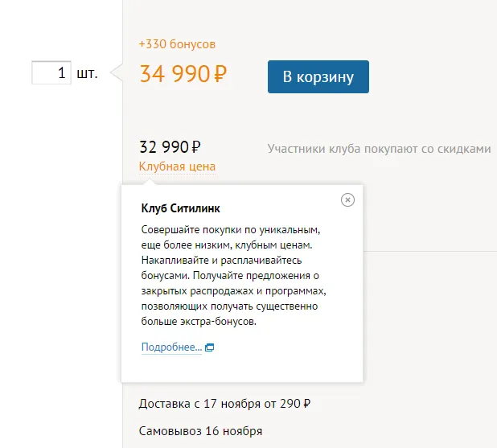The image size is (497, 448).
Task: Click the pointer arrow left of price
Action: [x=117, y=72]
